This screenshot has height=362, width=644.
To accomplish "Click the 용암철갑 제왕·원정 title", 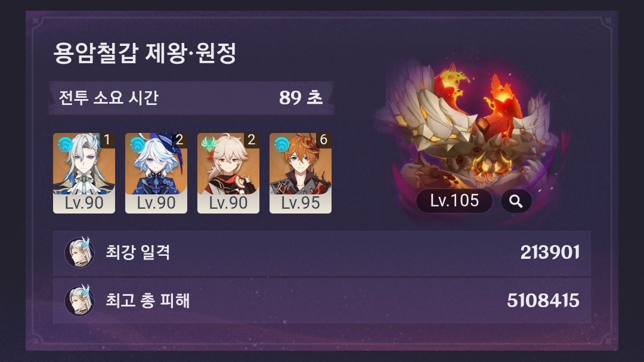I will pos(145,54).
